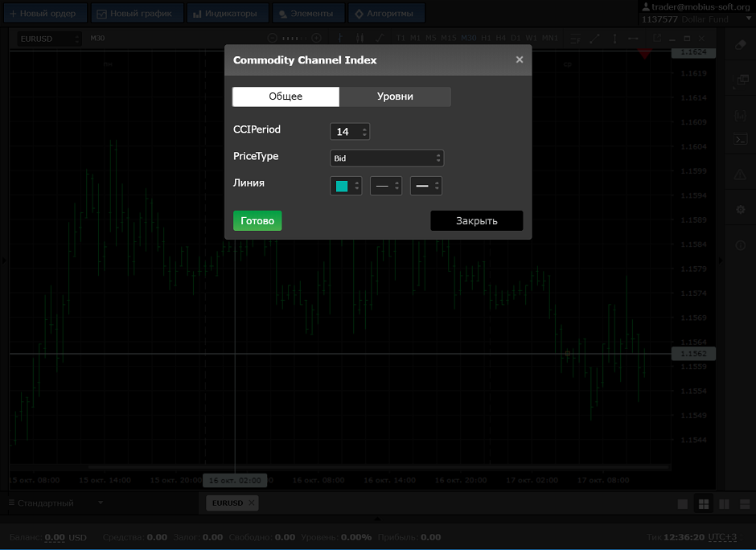Open the line style dropdown
This screenshot has height=550, width=756.
(x=385, y=186)
